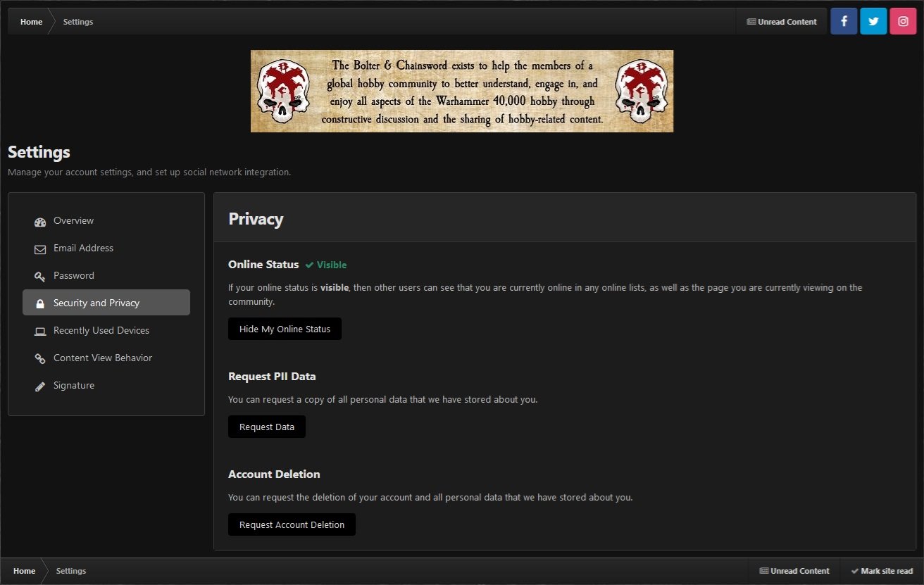Viewport: 924px width, 585px height.
Task: Open Unread Content in top bar
Action: 782,22
